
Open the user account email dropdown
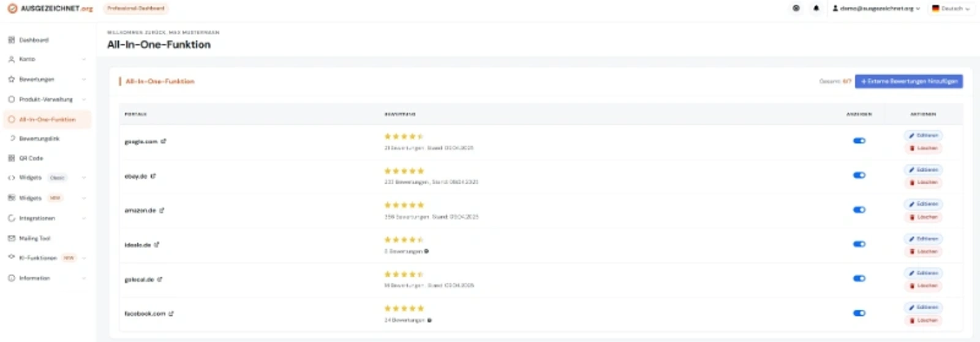[x=876, y=9]
